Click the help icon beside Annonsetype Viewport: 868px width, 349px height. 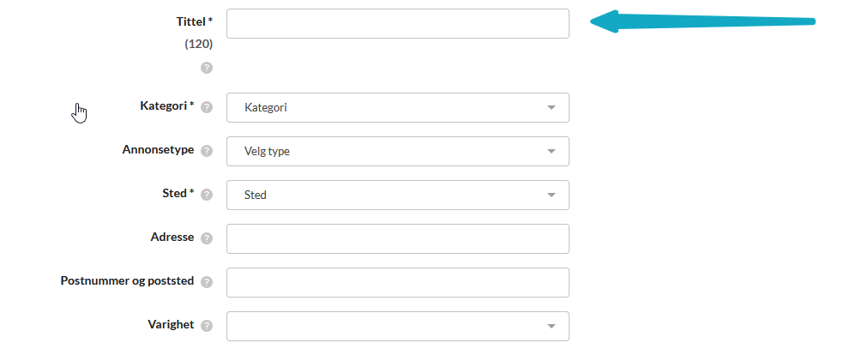click(207, 151)
